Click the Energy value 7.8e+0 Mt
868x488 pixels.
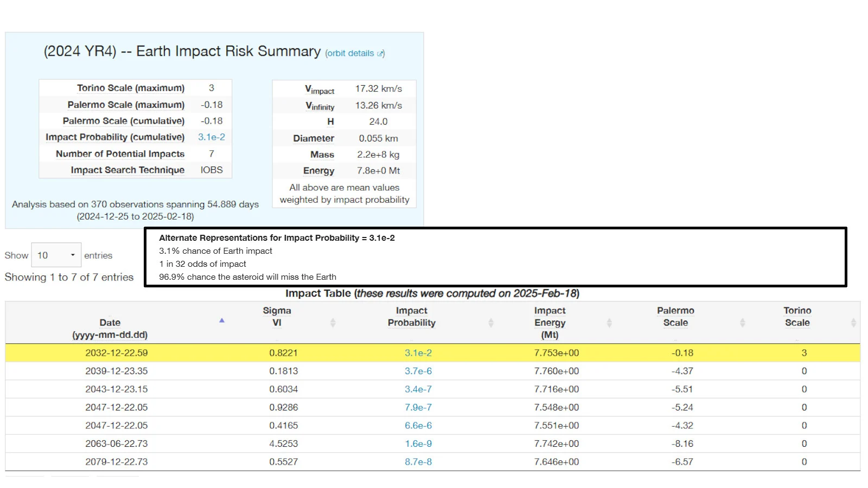[379, 171]
